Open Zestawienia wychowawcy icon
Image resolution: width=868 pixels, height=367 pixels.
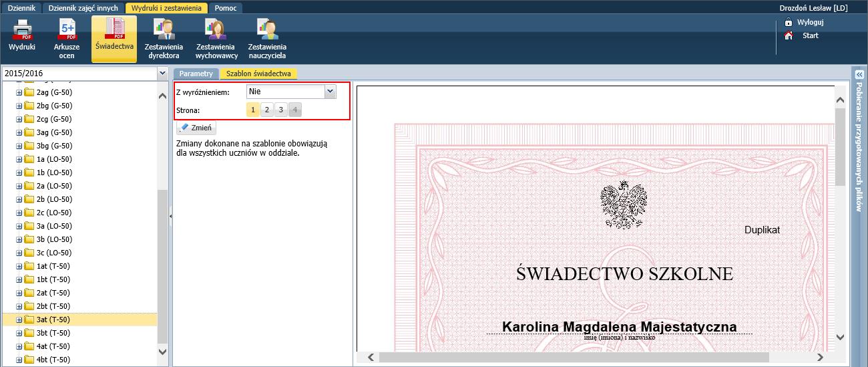[x=216, y=38]
